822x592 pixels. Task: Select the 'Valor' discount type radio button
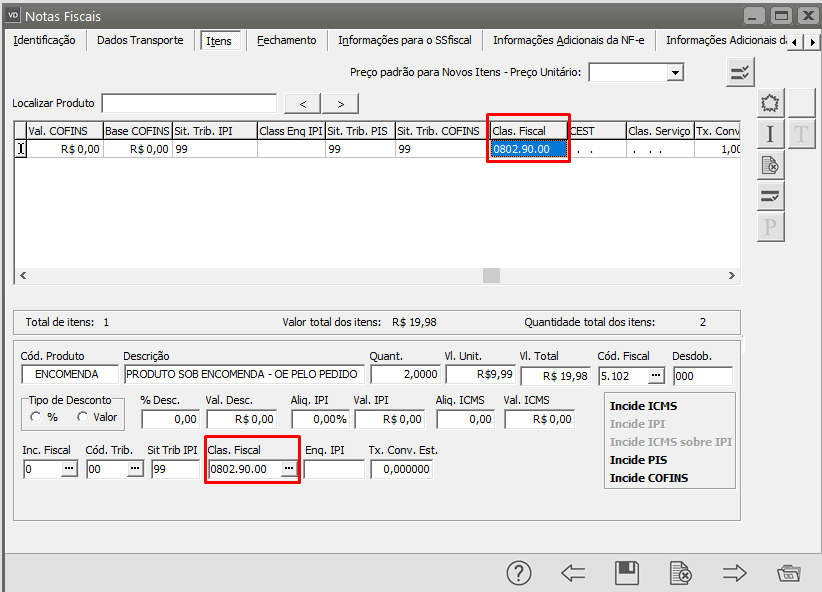pyautogui.click(x=82, y=417)
